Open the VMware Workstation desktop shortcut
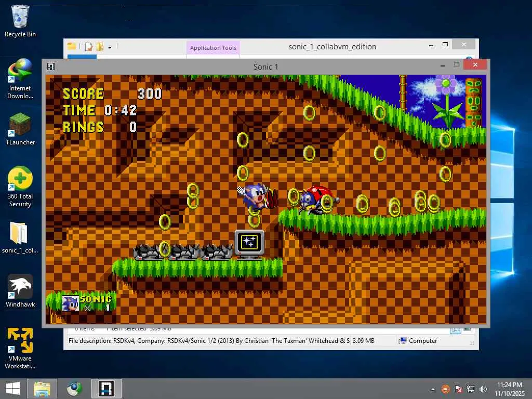 pos(20,348)
